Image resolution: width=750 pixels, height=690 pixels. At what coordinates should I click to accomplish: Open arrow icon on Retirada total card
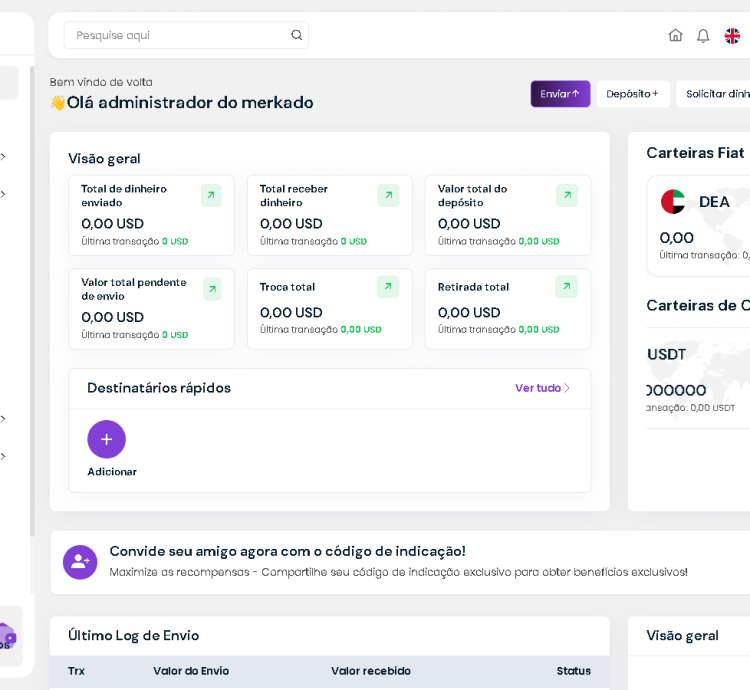pyautogui.click(x=567, y=287)
